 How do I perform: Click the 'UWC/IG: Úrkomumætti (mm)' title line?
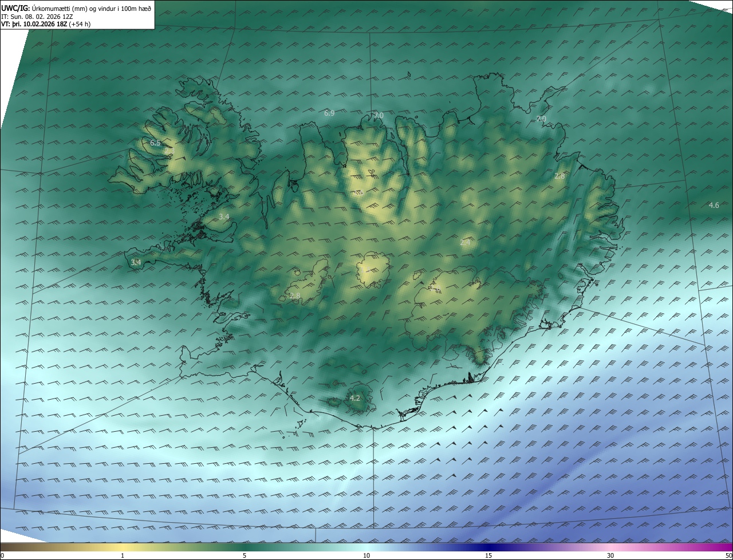point(76,9)
